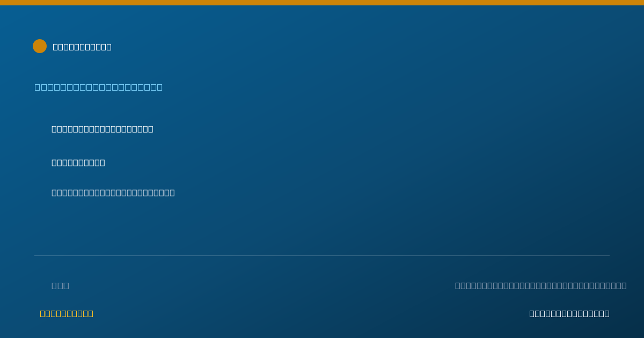Viewport: 644px width, 338px height.
Task: Click the orange circle logo icon
Action: point(40,46)
